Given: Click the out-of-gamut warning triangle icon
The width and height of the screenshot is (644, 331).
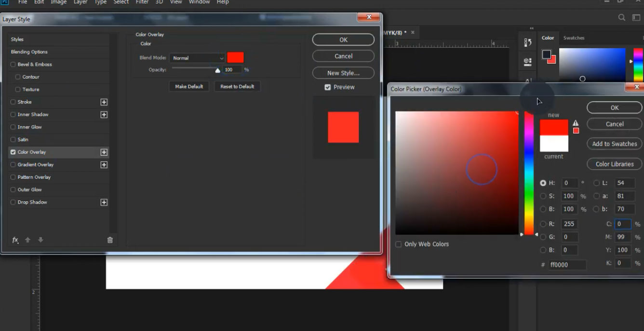Looking at the screenshot, I should click(x=576, y=123).
